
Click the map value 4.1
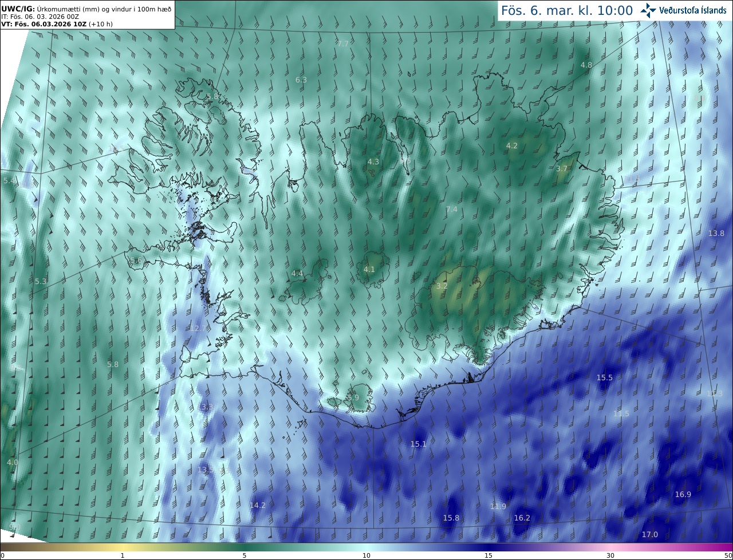(x=369, y=269)
